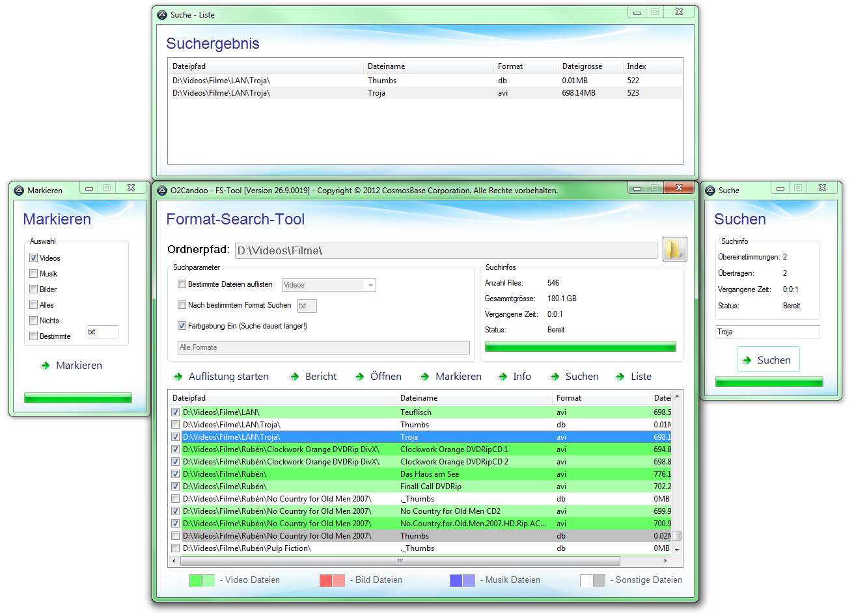The width and height of the screenshot is (854, 616).
Task: Click the search text field containing Troja
Action: click(767, 332)
